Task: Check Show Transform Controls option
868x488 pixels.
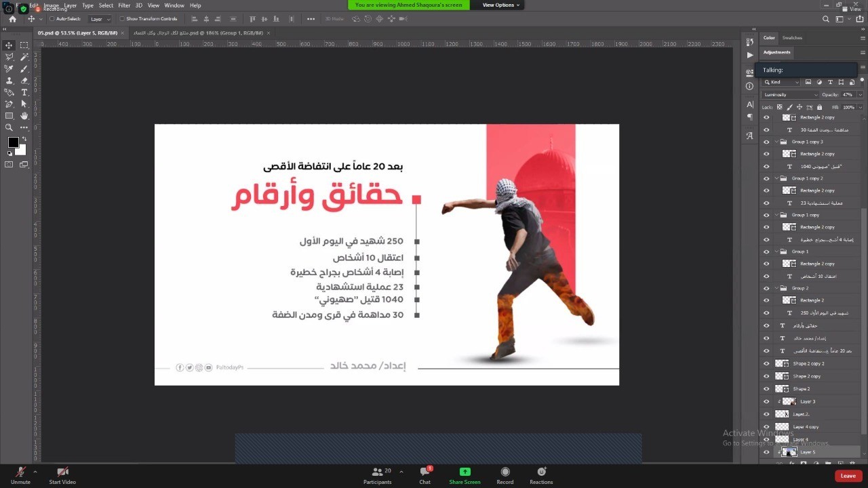Action: pyautogui.click(x=121, y=19)
